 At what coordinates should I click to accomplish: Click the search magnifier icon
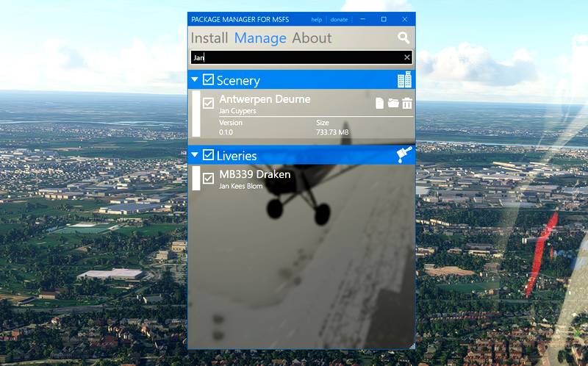coord(404,38)
